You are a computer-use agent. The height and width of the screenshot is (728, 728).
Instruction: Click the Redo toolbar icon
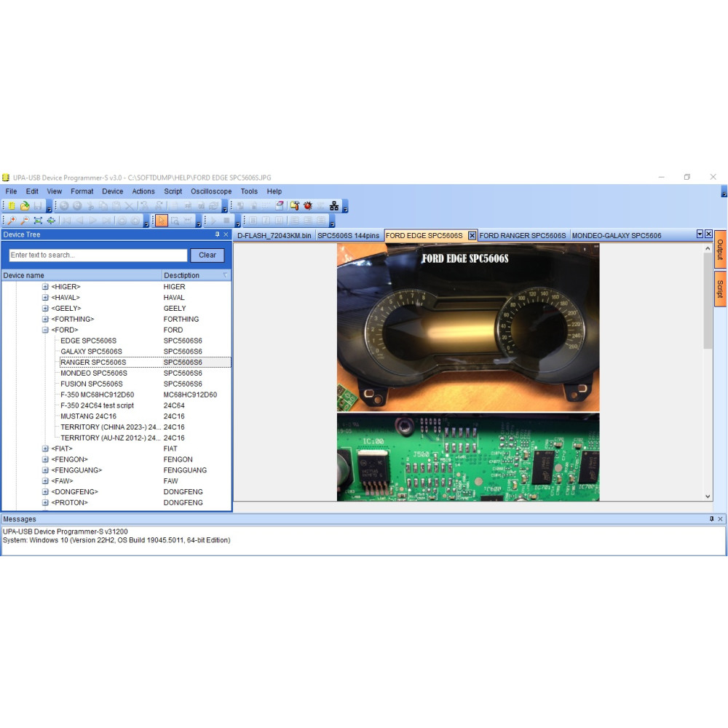click(x=77, y=206)
